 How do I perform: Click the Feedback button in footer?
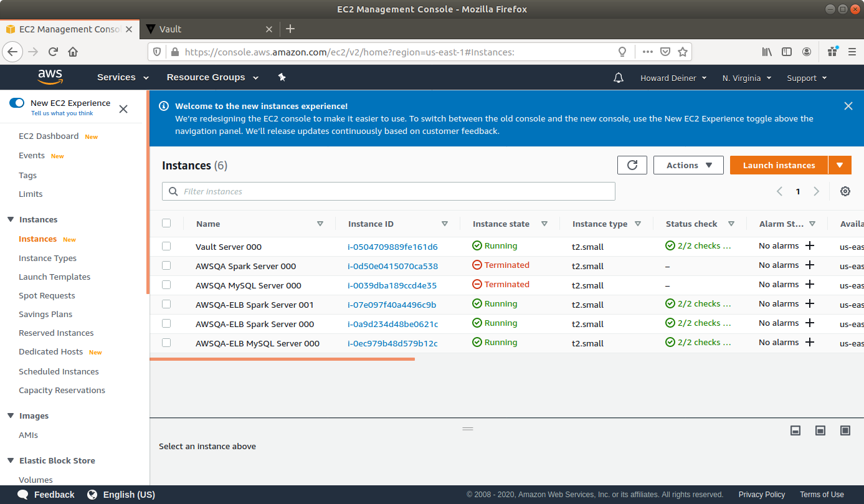coord(46,495)
